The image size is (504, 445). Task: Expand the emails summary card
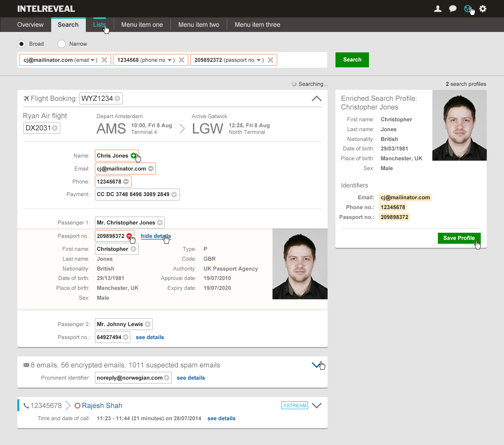[317, 365]
